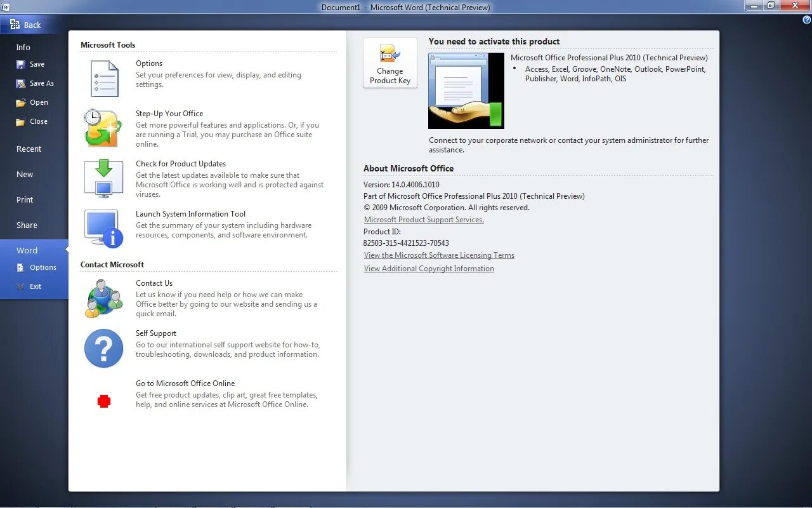Click the Check for Product Updates heading
812x508 pixels.
coord(181,164)
